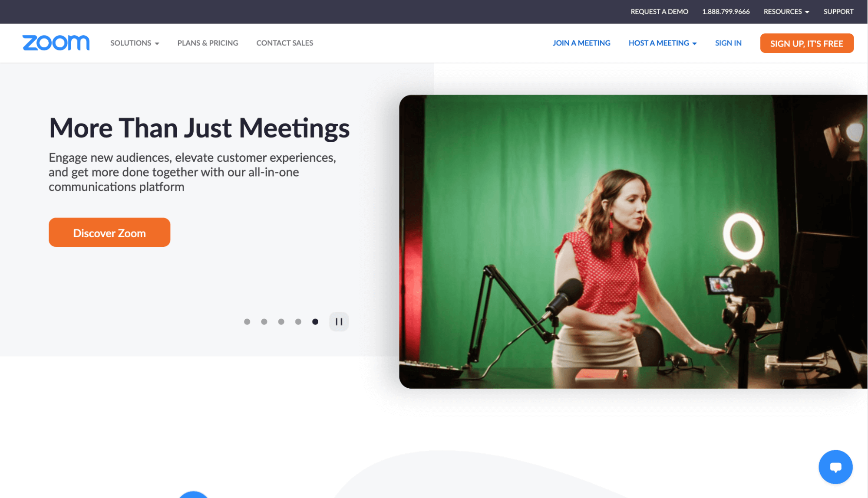Select the second carousel slide dot
The width and height of the screenshot is (868, 498).
tap(264, 321)
